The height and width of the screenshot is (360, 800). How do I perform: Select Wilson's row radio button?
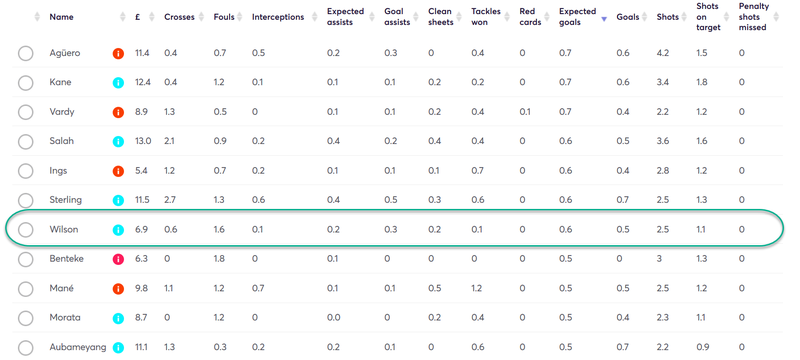pyautogui.click(x=26, y=230)
